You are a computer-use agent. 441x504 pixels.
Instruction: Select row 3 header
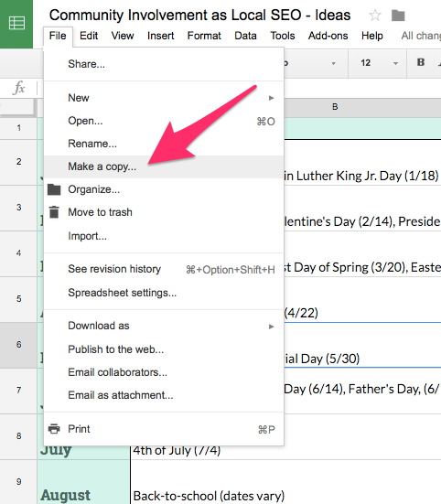[18, 208]
